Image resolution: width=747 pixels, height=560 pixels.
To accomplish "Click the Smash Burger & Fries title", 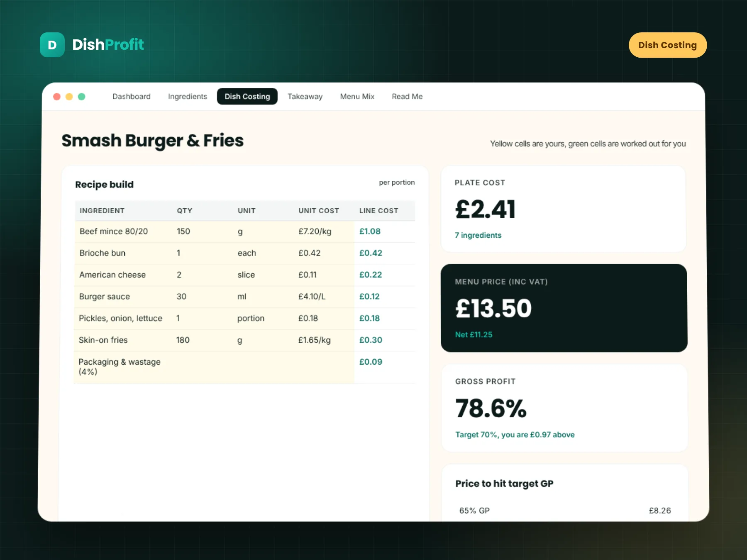I will (x=153, y=141).
